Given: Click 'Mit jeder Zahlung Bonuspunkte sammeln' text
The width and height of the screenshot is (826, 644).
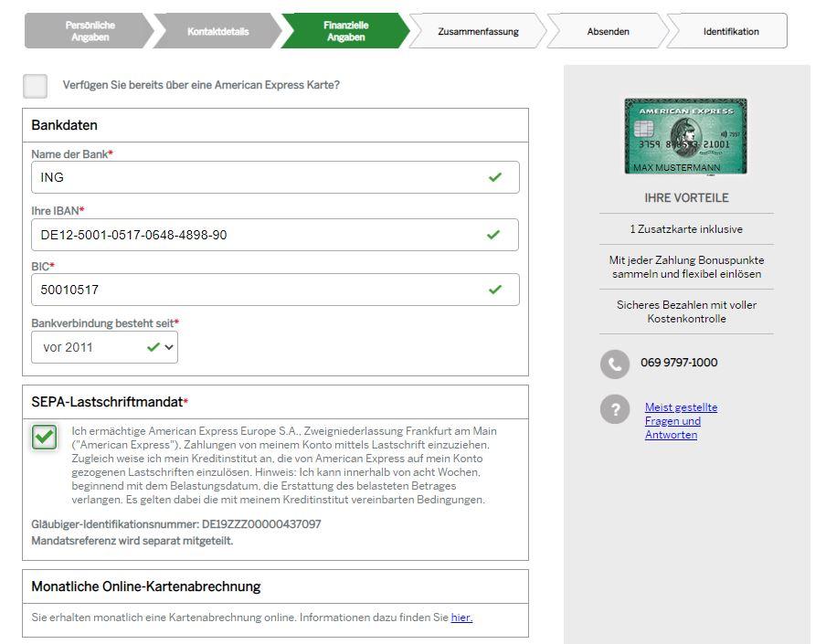Looking at the screenshot, I should pos(686,267).
